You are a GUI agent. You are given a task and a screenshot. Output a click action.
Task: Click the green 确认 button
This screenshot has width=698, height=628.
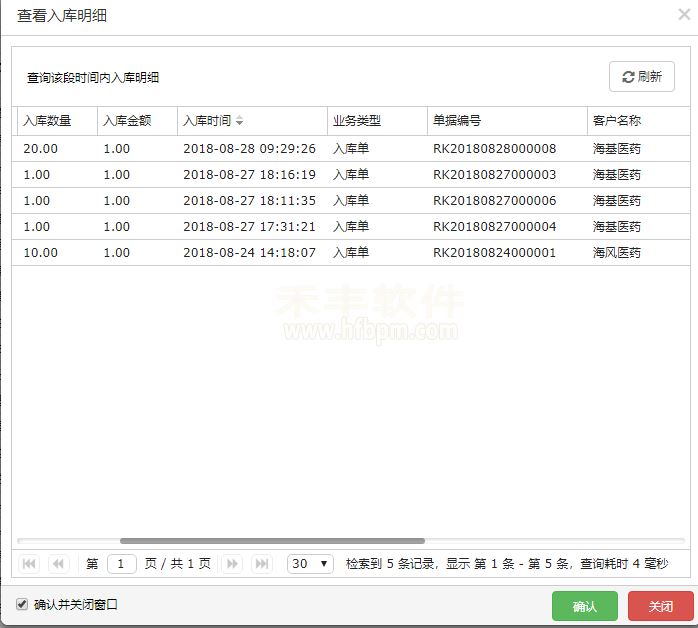coord(585,606)
